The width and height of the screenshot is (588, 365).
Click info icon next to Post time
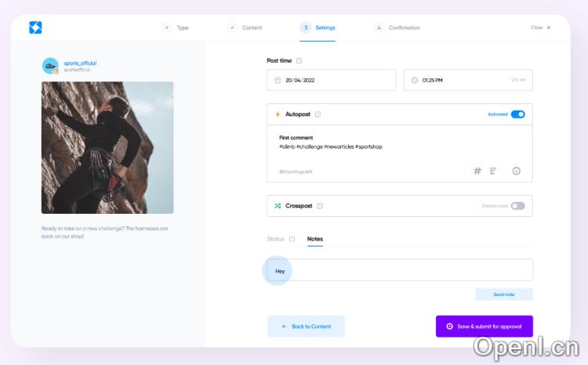(299, 61)
